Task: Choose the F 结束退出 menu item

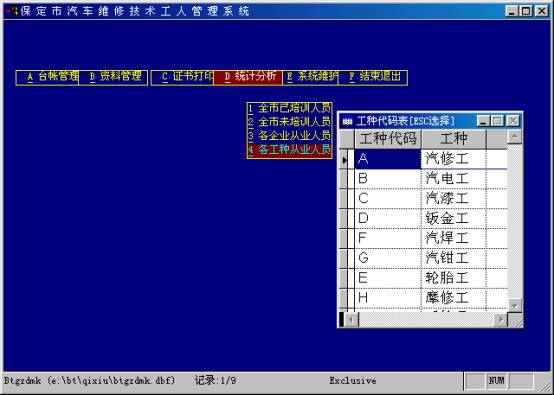Action: pos(373,77)
